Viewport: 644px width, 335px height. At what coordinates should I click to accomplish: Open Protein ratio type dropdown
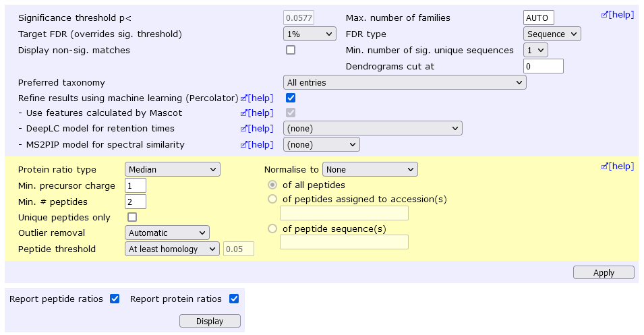173,170
